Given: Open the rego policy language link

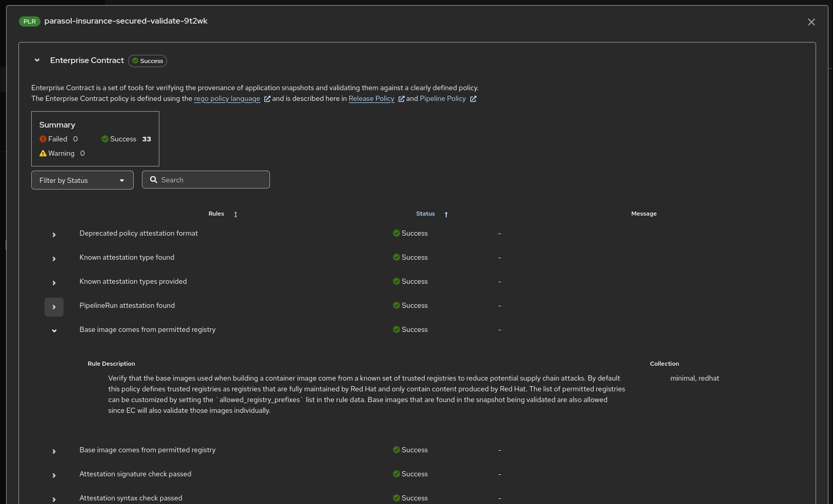Looking at the screenshot, I should tap(227, 99).
